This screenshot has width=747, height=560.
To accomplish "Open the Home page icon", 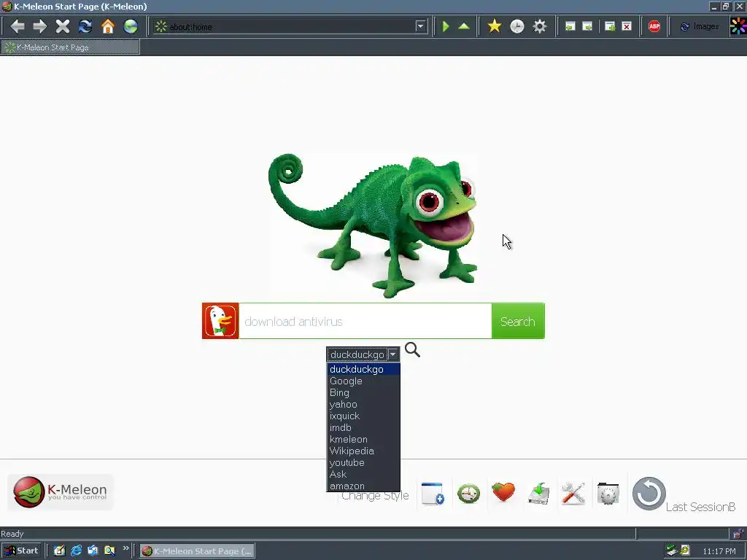I will [108, 26].
